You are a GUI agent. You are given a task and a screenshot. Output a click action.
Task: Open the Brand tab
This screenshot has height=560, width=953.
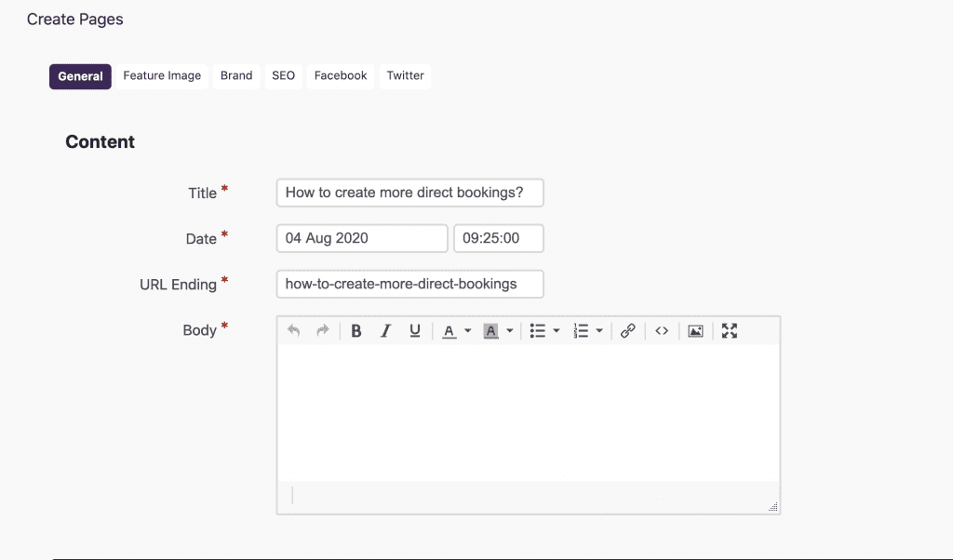point(236,76)
